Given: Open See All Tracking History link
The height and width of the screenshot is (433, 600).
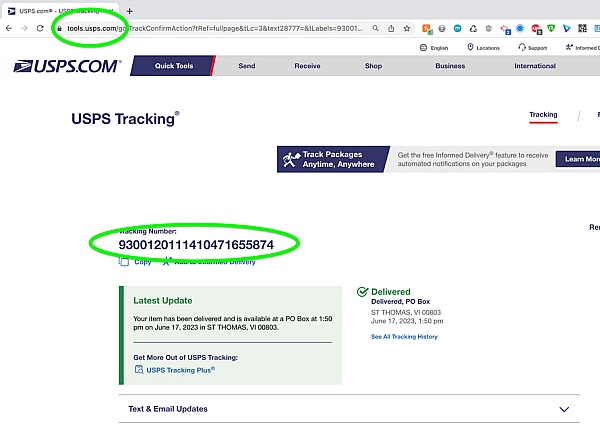Looking at the screenshot, I should (x=404, y=337).
